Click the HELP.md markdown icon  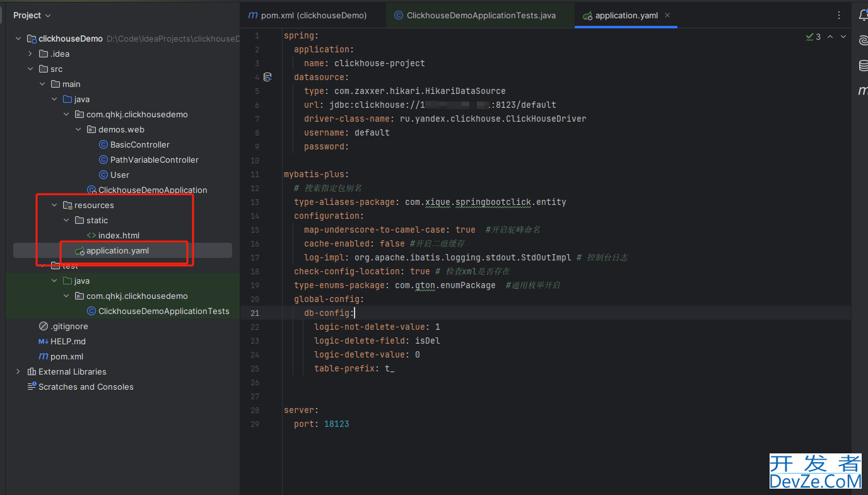tap(44, 341)
